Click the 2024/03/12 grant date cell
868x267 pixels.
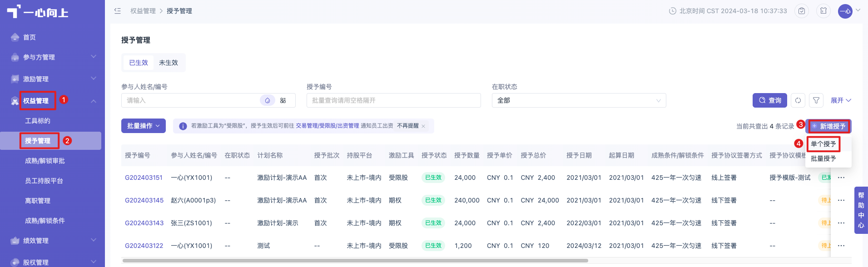point(584,246)
